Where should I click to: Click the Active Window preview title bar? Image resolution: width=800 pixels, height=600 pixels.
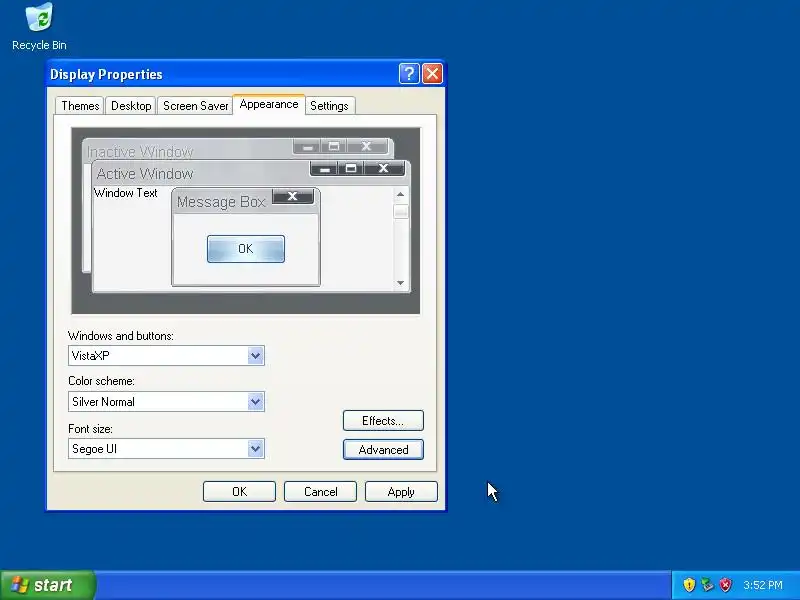pyautogui.click(x=250, y=173)
